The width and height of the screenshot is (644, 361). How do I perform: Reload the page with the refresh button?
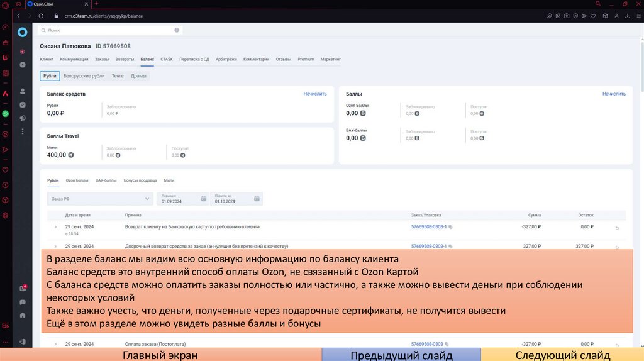coord(41,16)
